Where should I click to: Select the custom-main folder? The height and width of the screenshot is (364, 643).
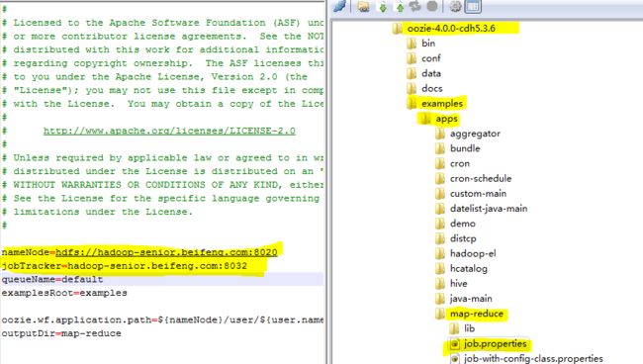coord(478,194)
